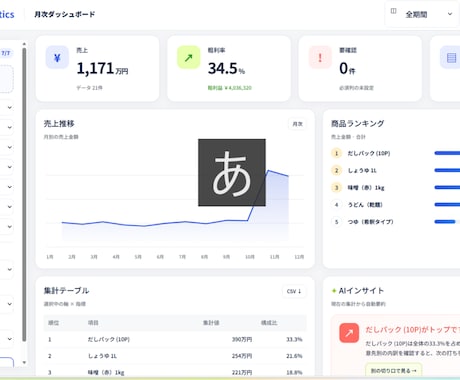
Task: Click 味噌 (赤) 1kg in 商品ランキング
Action: point(366,188)
